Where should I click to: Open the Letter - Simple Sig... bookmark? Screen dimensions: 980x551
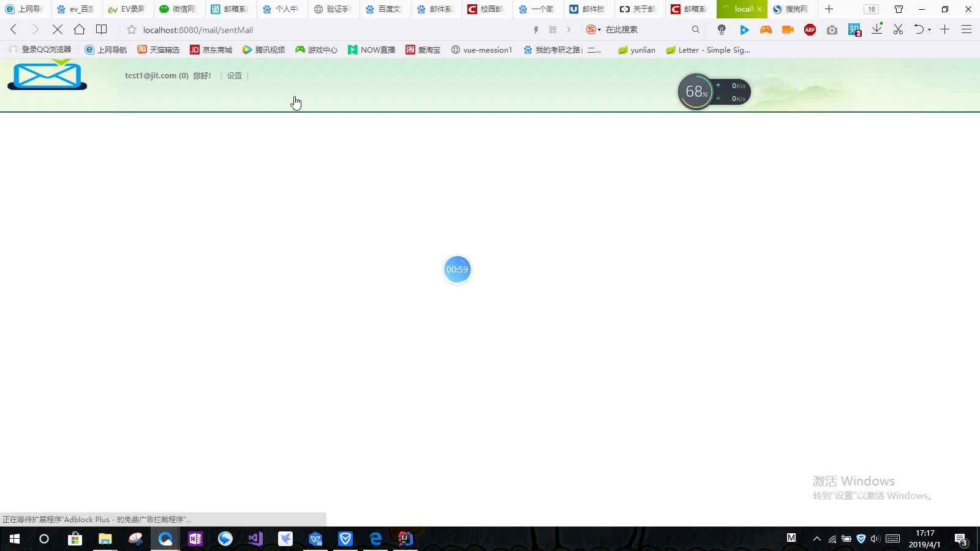[x=708, y=50]
